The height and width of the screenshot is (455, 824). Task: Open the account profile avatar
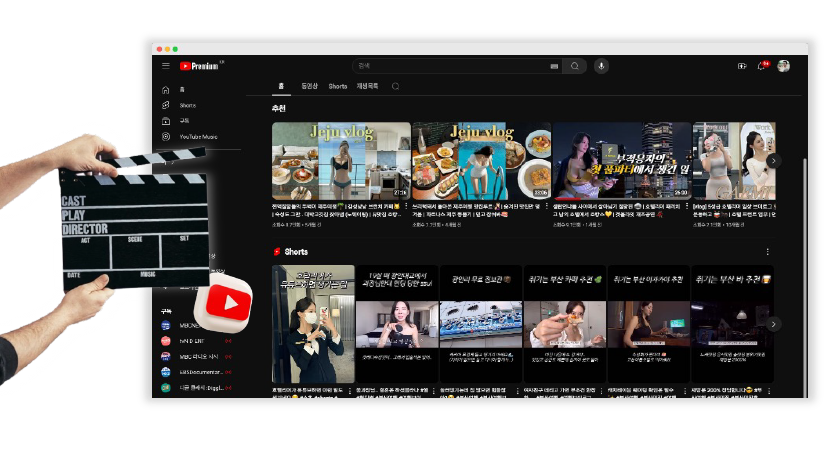pos(783,66)
